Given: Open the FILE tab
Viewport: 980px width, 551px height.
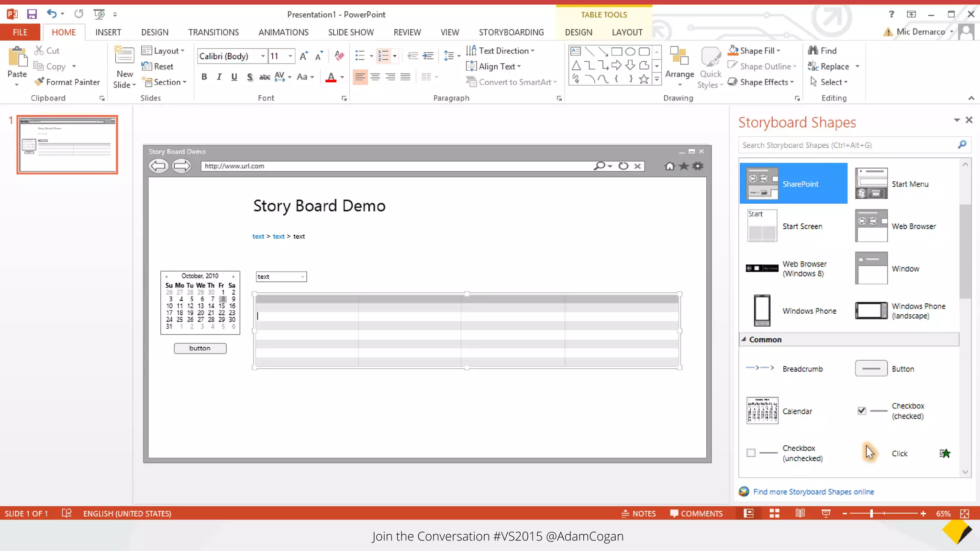Looking at the screenshot, I should 20,32.
